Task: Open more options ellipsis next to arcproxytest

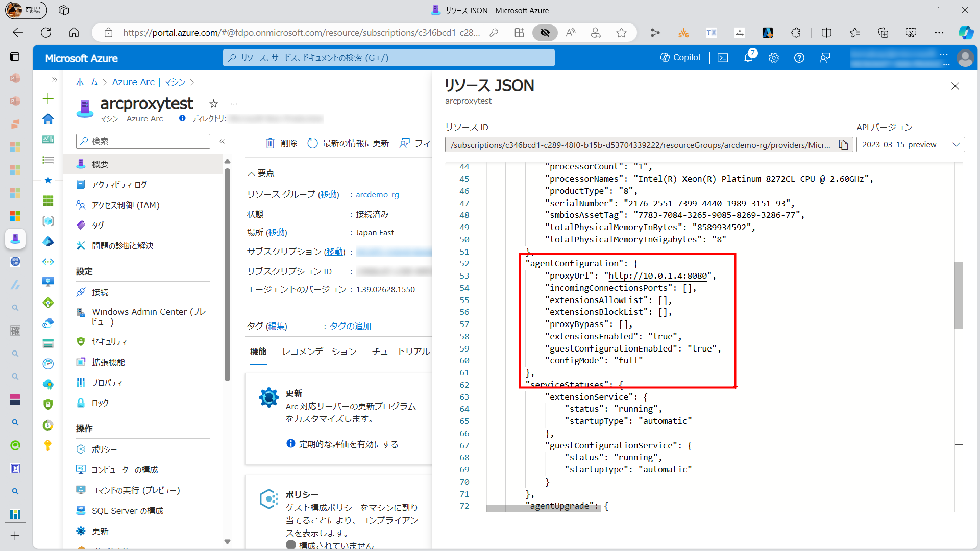Action: (234, 104)
